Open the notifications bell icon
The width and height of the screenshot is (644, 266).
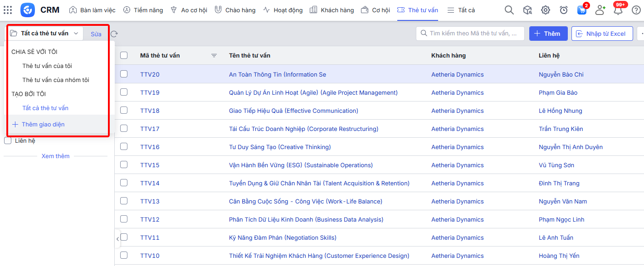pos(618,10)
